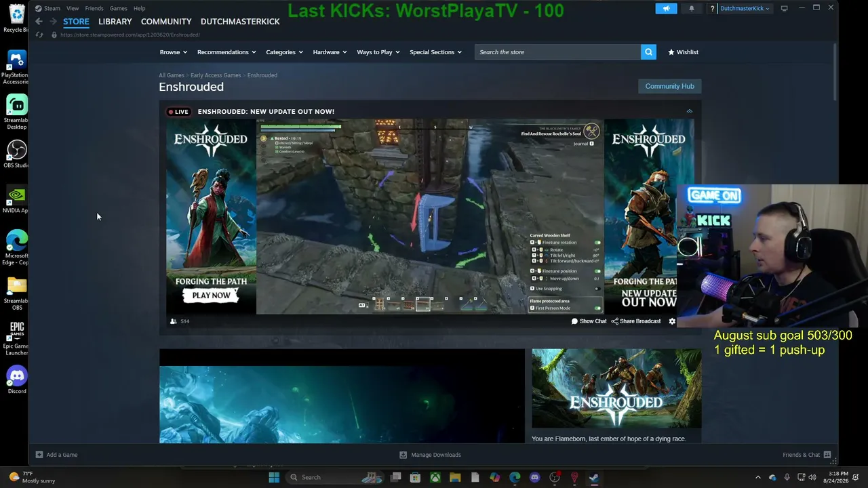Open the DUTCHMASTERKICK profile tab
This screenshot has width=868, height=488.
[x=240, y=22]
